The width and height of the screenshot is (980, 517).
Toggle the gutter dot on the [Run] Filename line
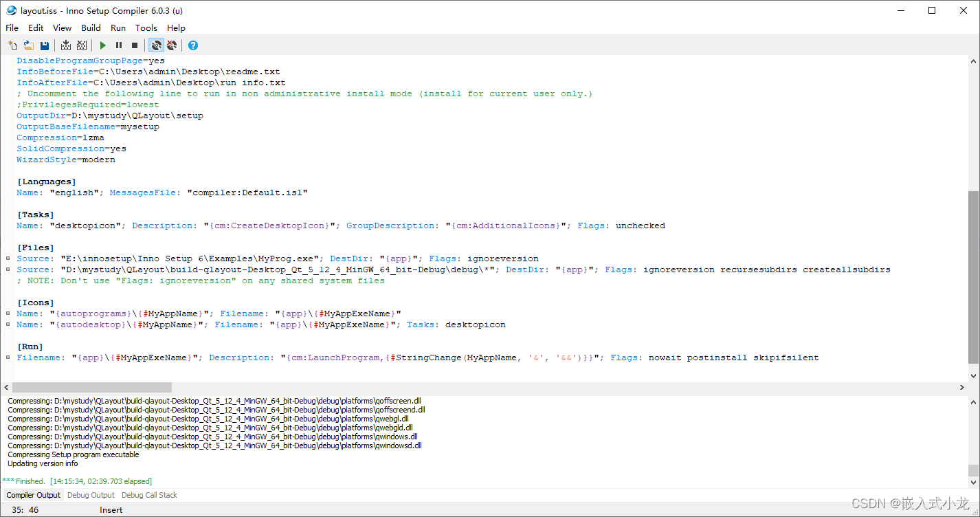tap(8, 357)
